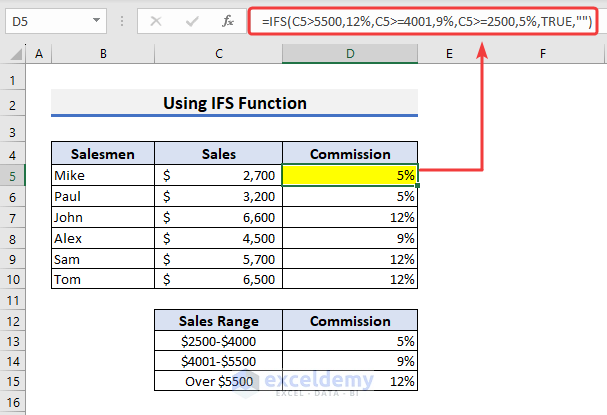Screen dimensions: 607x415
Task: Click the Enter checkmark icon in formula bar
Action: (191, 19)
